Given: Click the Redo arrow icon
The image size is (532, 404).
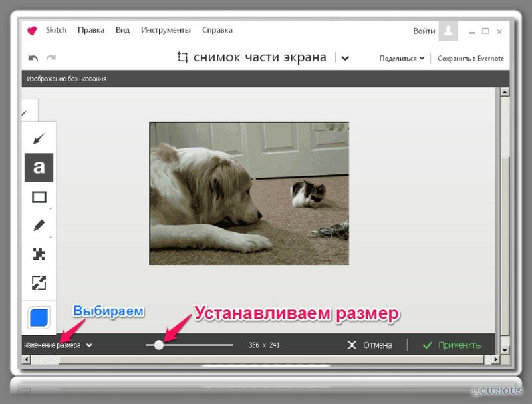Looking at the screenshot, I should coord(51,58).
